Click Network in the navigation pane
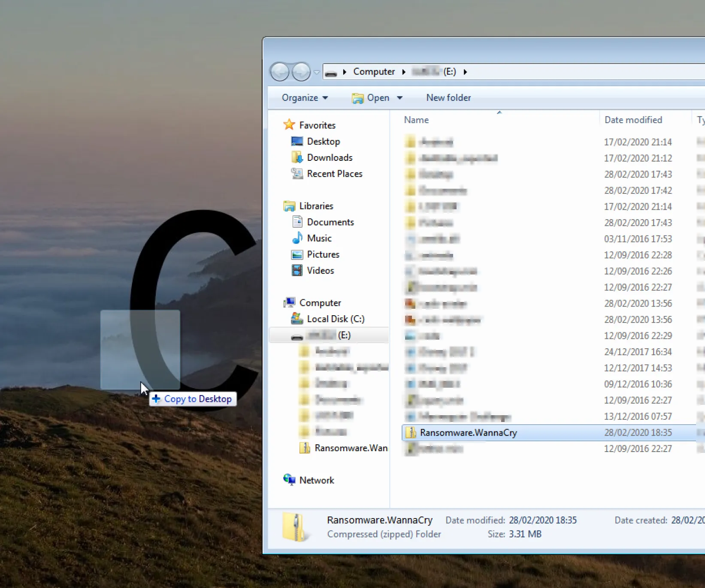This screenshot has width=705, height=588. coord(316,480)
